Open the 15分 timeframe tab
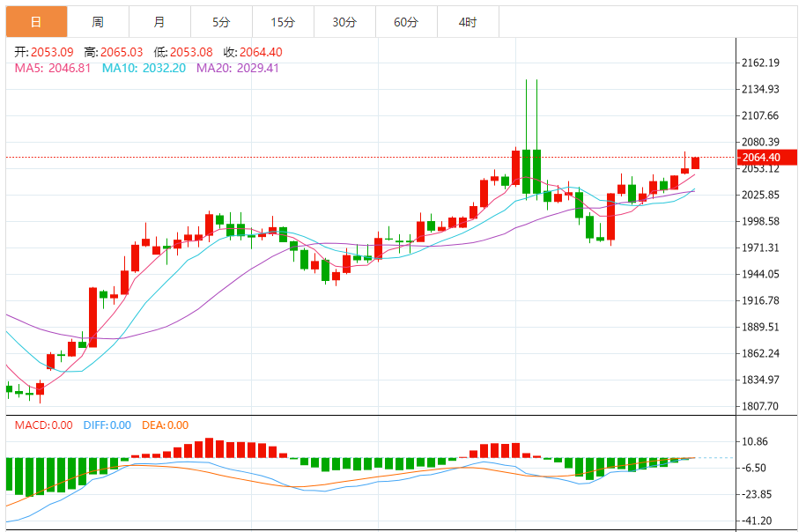The height and width of the screenshot is (532, 806). click(x=284, y=22)
